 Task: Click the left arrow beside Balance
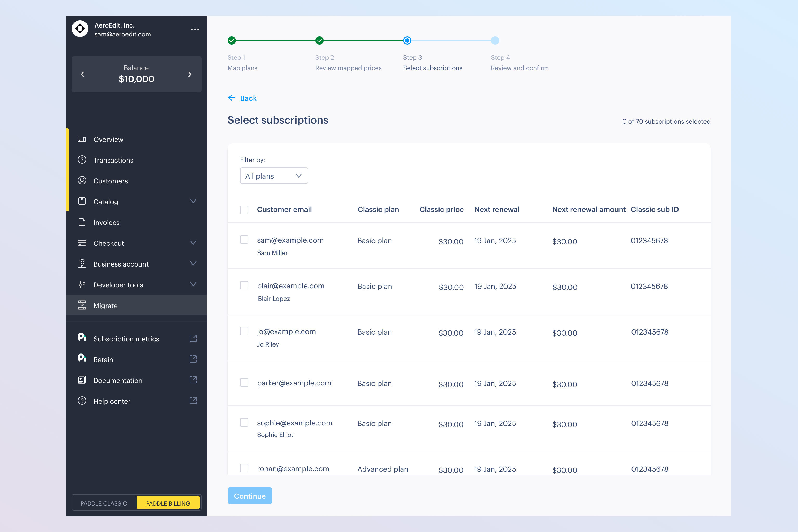pyautogui.click(x=82, y=74)
